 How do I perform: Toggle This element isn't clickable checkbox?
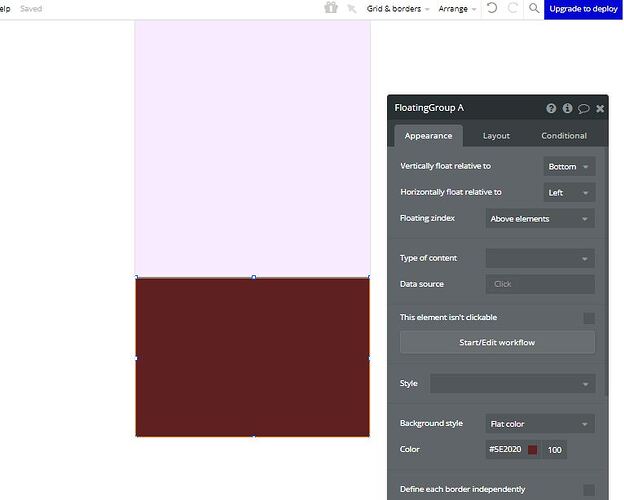pyautogui.click(x=589, y=318)
